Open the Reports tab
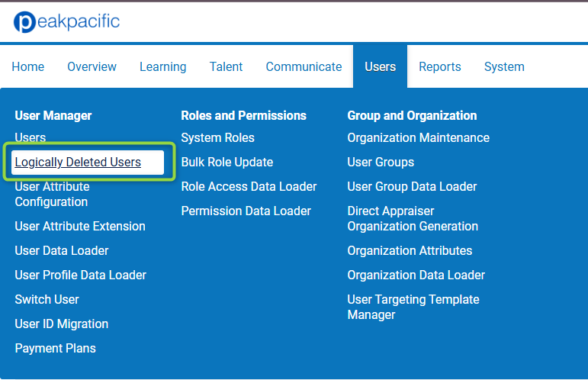 click(440, 67)
